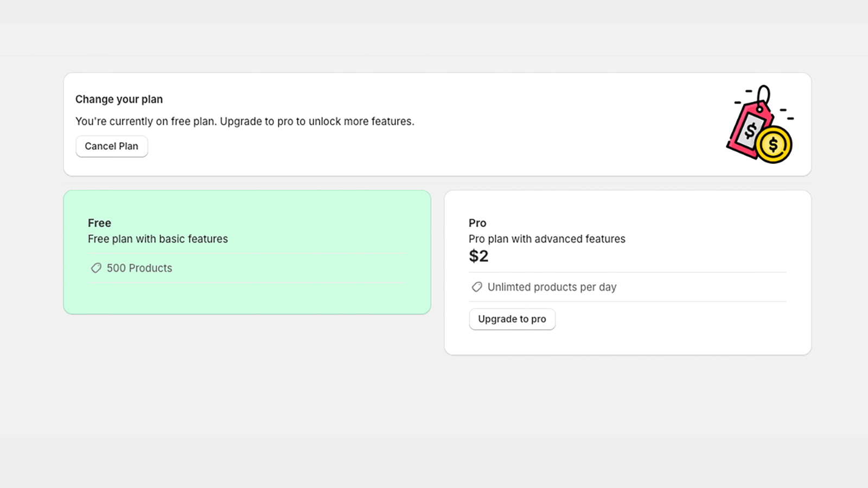Click the Cancel Plan button
Viewport: 868px width, 488px height.
pos(111,146)
